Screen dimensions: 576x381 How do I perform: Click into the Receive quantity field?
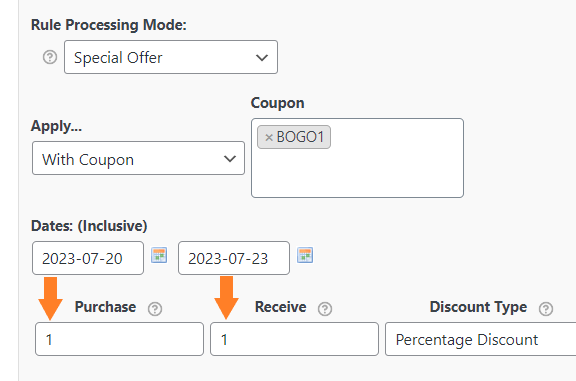pyautogui.click(x=294, y=339)
